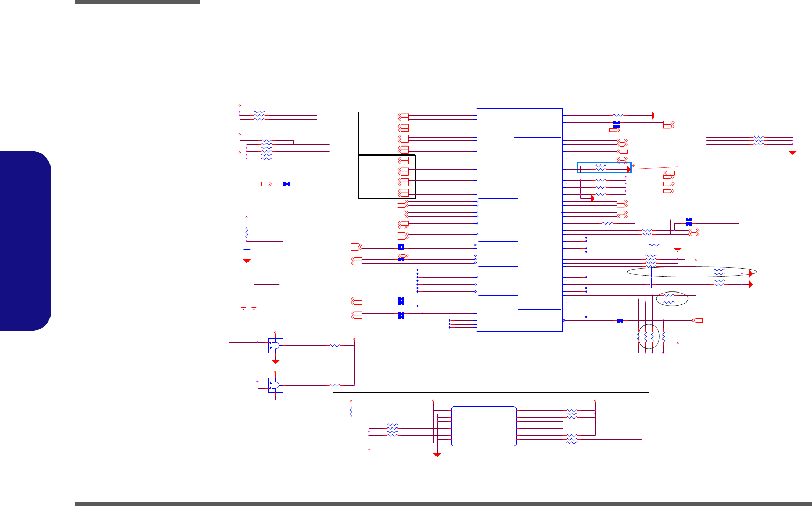Click the vertical resistor in the left RC circuit
812x506 pixels.
coord(246,232)
